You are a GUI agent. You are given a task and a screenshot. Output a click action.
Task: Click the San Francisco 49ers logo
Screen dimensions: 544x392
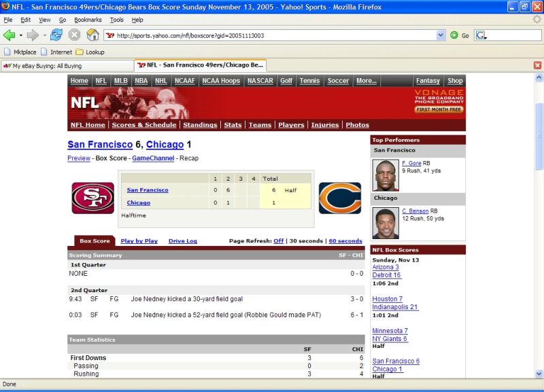93,198
